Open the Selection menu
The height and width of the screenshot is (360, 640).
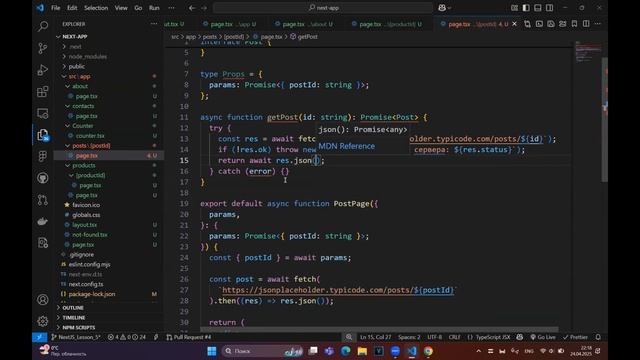(x=96, y=8)
